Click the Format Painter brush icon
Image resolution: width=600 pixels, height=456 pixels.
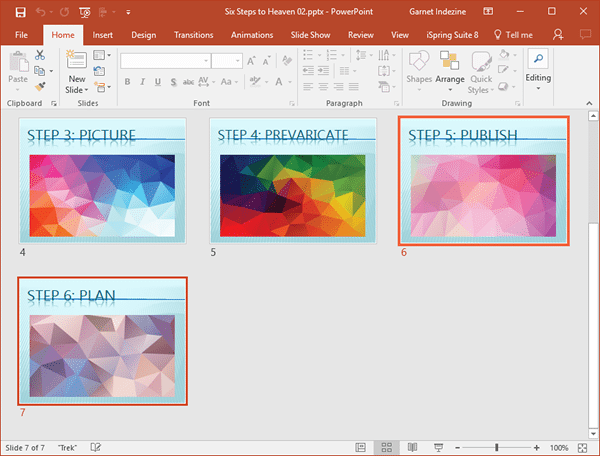pyautogui.click(x=40, y=87)
